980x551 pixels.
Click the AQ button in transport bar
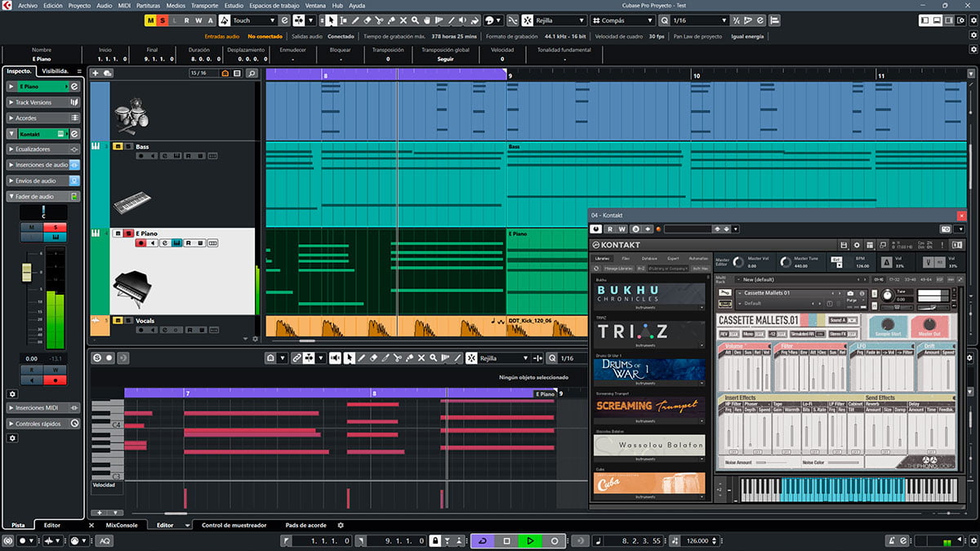pyautogui.click(x=105, y=541)
